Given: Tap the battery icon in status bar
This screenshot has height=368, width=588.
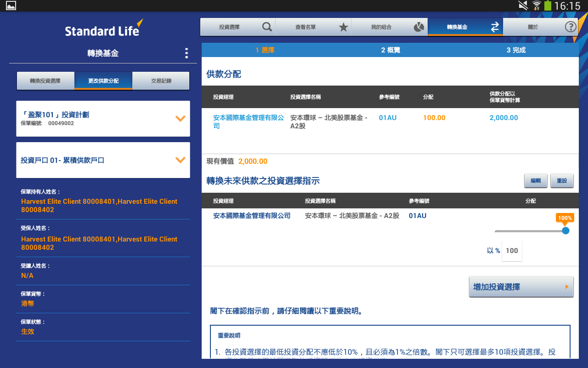Looking at the screenshot, I should [x=548, y=6].
